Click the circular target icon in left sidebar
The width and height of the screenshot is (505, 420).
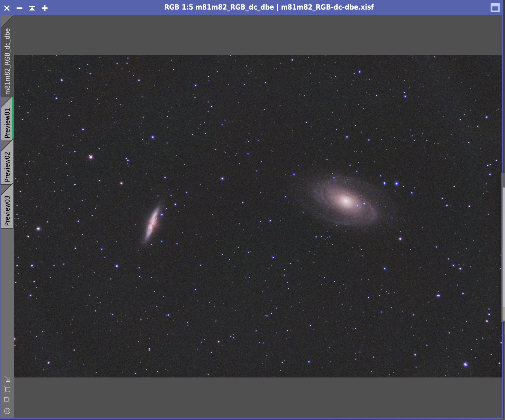click(7, 411)
